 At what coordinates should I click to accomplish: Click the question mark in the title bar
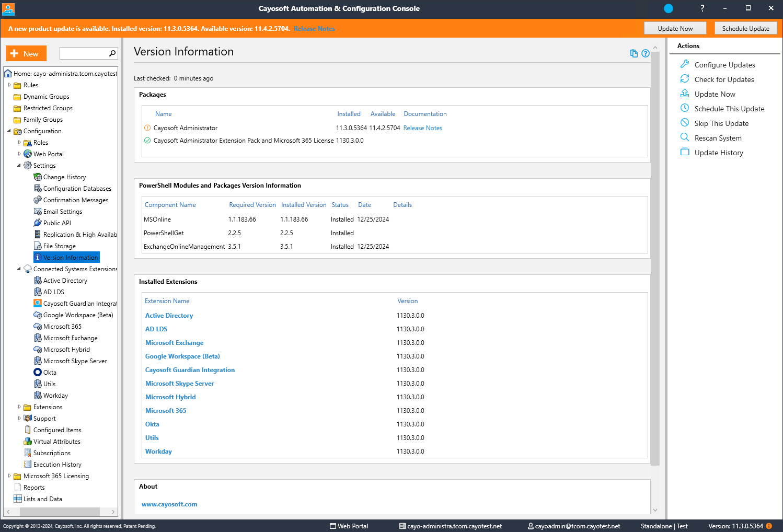tap(702, 8)
